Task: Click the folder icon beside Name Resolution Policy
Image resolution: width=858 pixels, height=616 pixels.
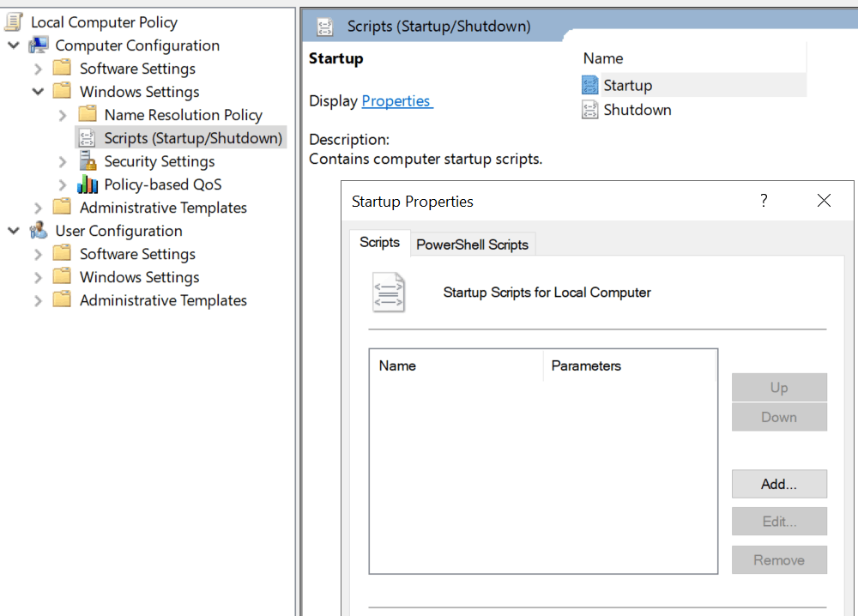Action: point(88,114)
